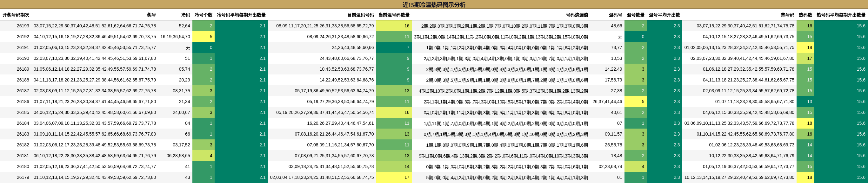This screenshot has width=868, height=183.
Task: Select hot count cell 13 in row 26186
Action: pos(805,102)
